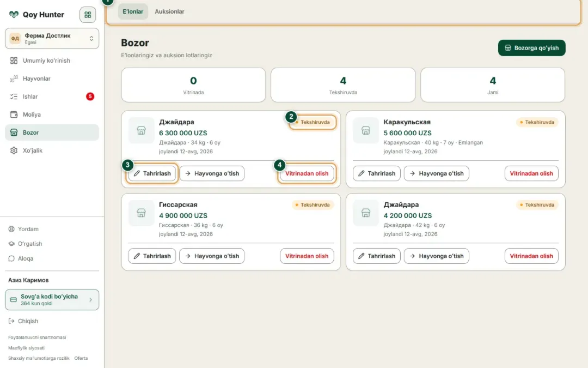This screenshot has height=368, width=588.
Task: Click Tahrirlash on Джайдара 4 200 000 listing
Action: (377, 256)
